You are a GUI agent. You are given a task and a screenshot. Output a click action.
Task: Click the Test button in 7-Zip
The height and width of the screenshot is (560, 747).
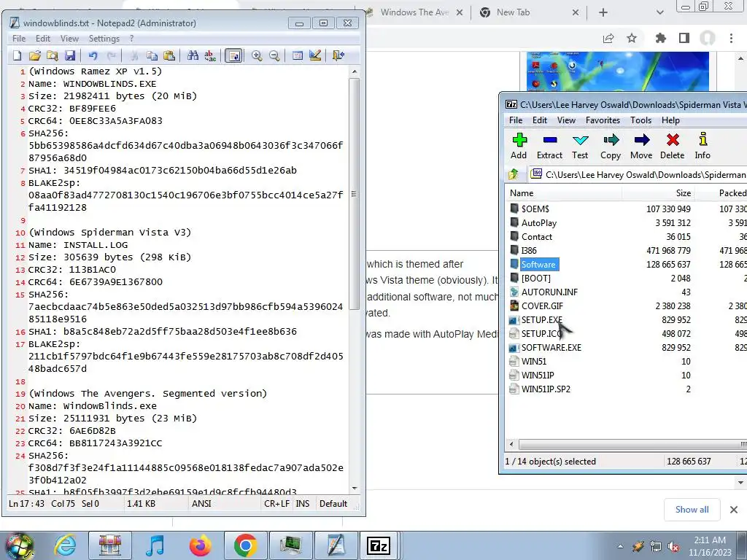click(x=580, y=146)
